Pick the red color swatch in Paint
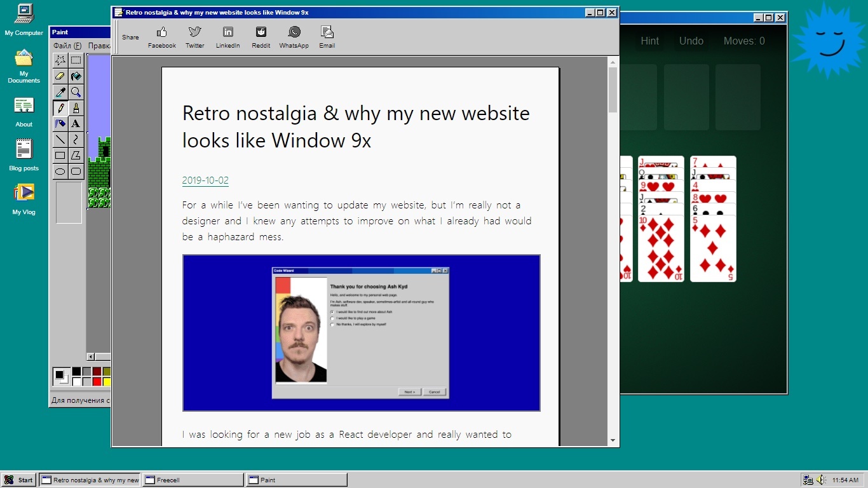This screenshot has height=488, width=868. point(97,381)
